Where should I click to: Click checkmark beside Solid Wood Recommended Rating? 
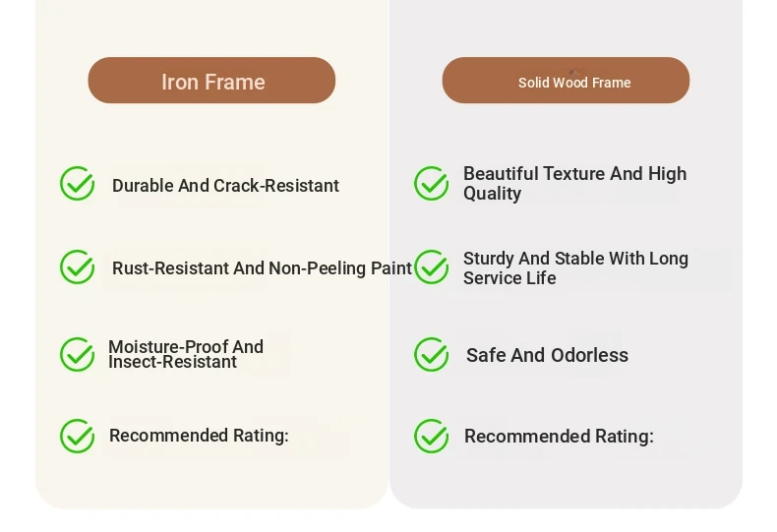[432, 437]
